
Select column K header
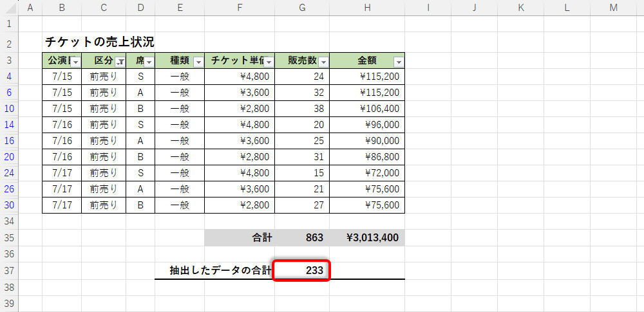[521, 7]
